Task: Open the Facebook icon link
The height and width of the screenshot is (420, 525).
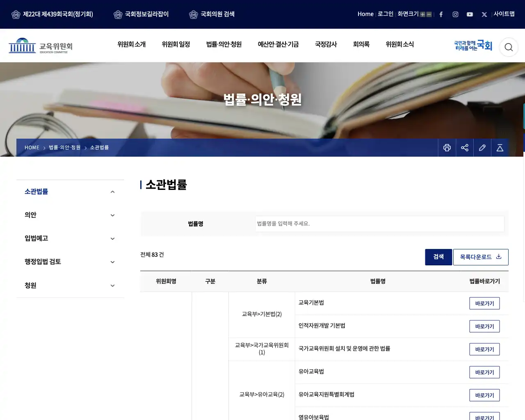Action: pyautogui.click(x=441, y=14)
